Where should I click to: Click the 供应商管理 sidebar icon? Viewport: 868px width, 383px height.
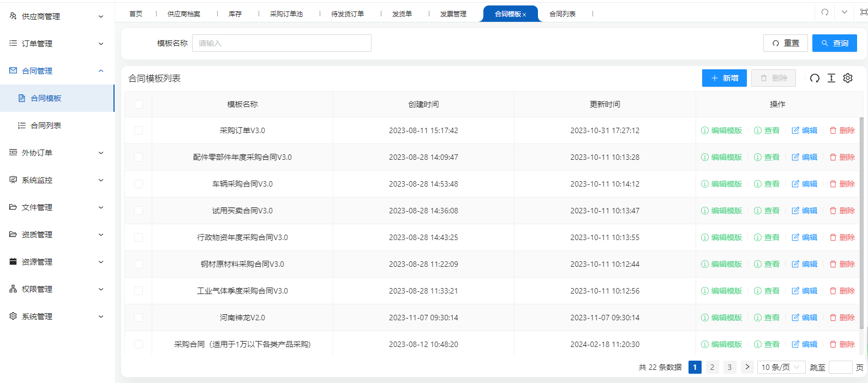click(13, 16)
